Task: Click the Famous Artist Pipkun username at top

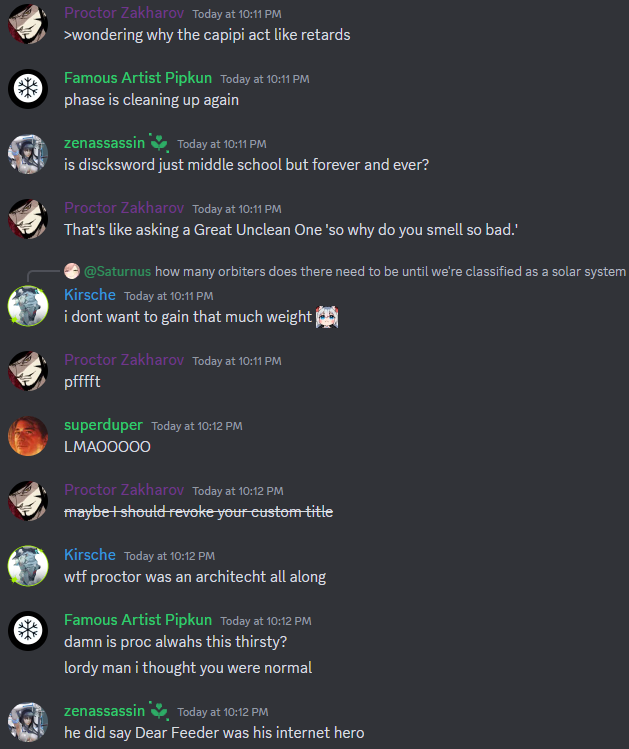Action: tap(138, 77)
